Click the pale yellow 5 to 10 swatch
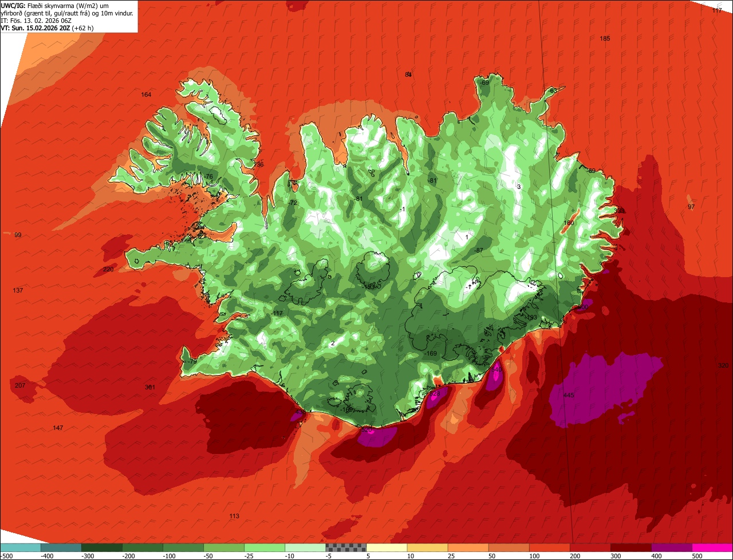The width and height of the screenshot is (733, 560). tap(386, 547)
